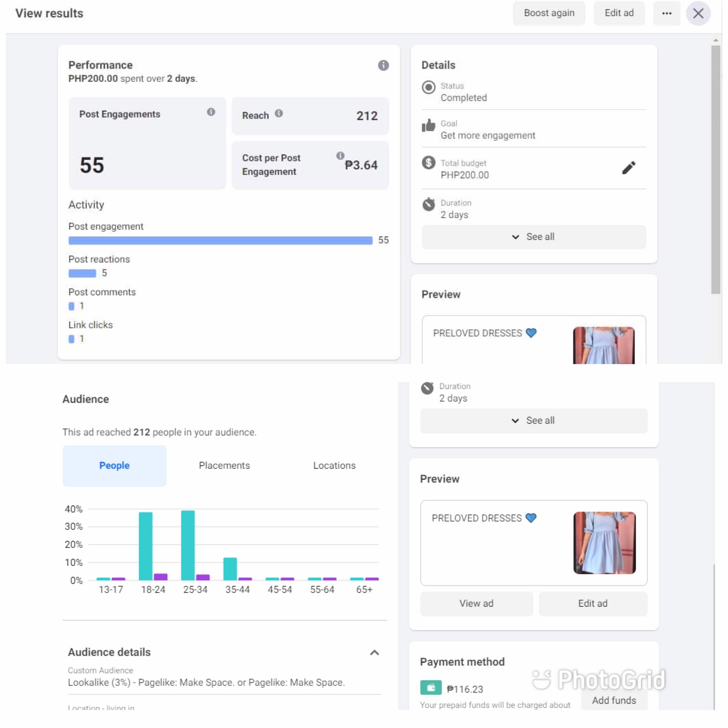
Task: Expand See all in Details card
Action: [x=534, y=237]
